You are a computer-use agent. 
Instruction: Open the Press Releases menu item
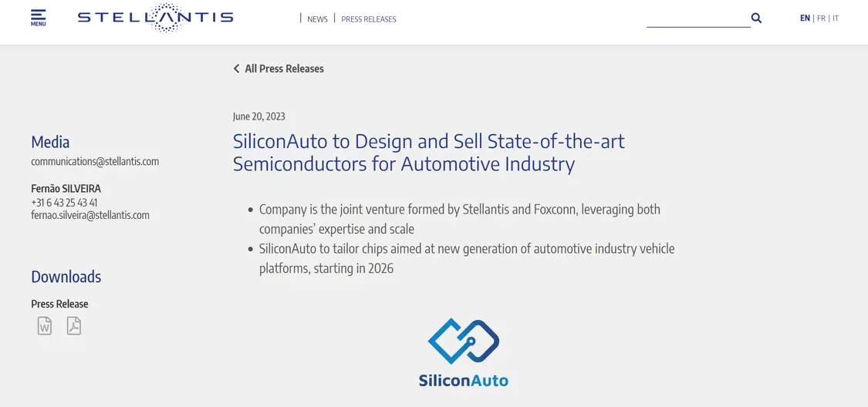pyautogui.click(x=369, y=19)
